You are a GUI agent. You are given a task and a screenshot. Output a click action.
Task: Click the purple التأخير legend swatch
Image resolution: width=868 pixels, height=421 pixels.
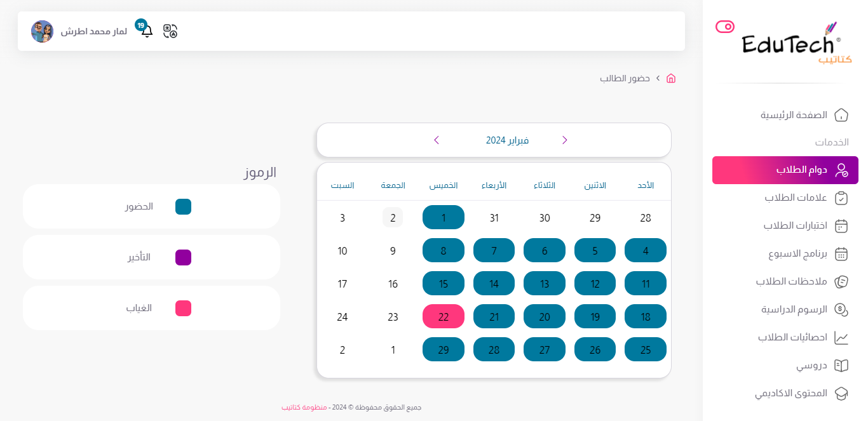click(x=183, y=258)
